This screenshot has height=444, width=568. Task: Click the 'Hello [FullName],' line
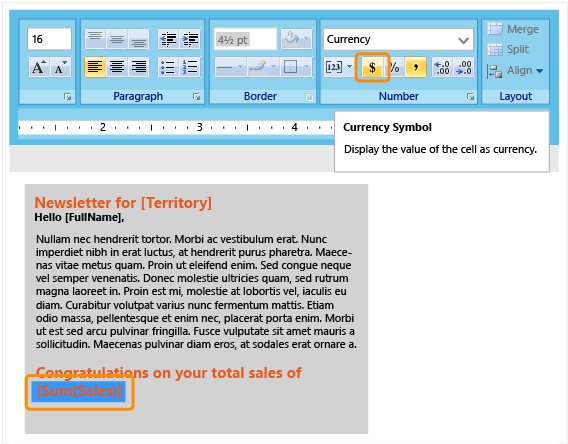click(x=79, y=217)
